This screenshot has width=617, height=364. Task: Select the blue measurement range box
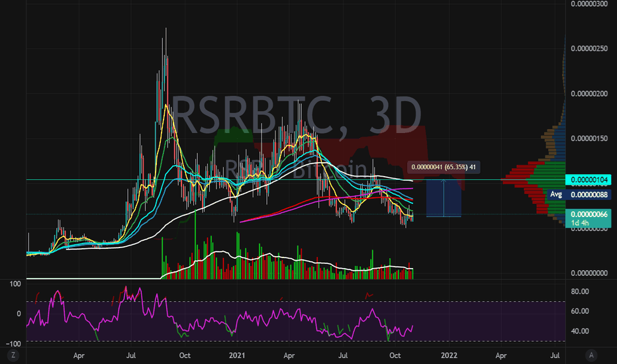coord(444,198)
